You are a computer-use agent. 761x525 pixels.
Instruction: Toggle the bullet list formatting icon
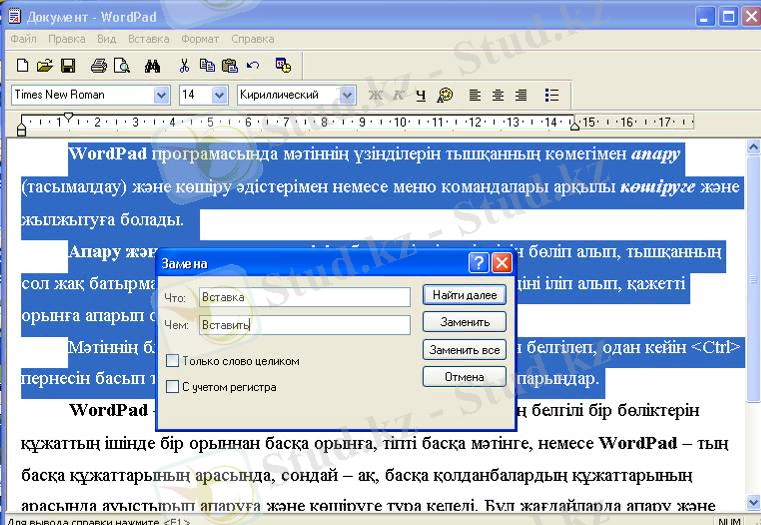pos(551,95)
